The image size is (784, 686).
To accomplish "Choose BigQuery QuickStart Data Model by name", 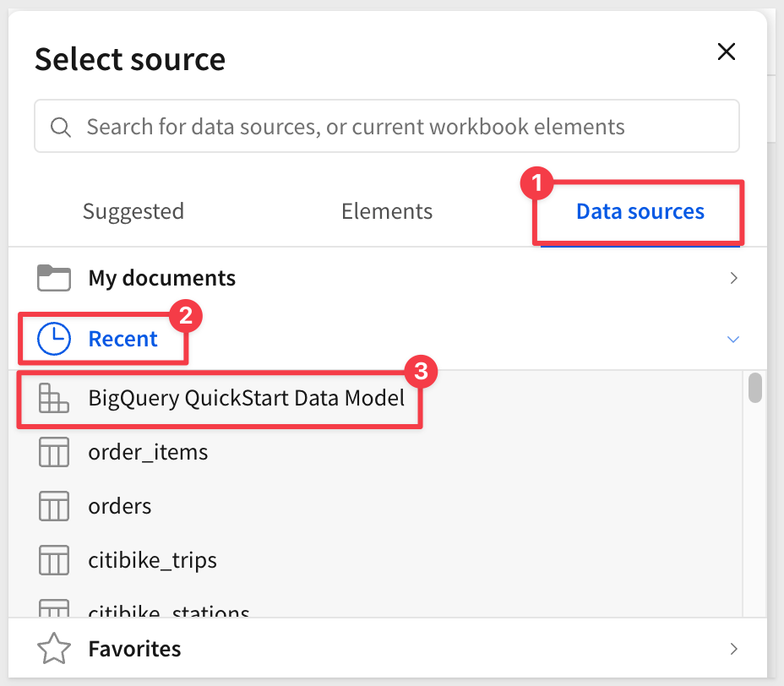I will (246, 398).
